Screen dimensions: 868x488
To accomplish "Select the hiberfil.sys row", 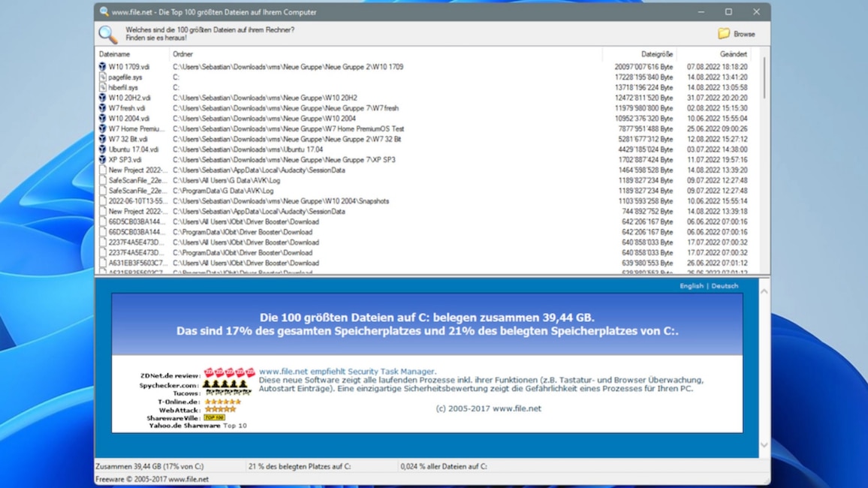I will (x=423, y=87).
